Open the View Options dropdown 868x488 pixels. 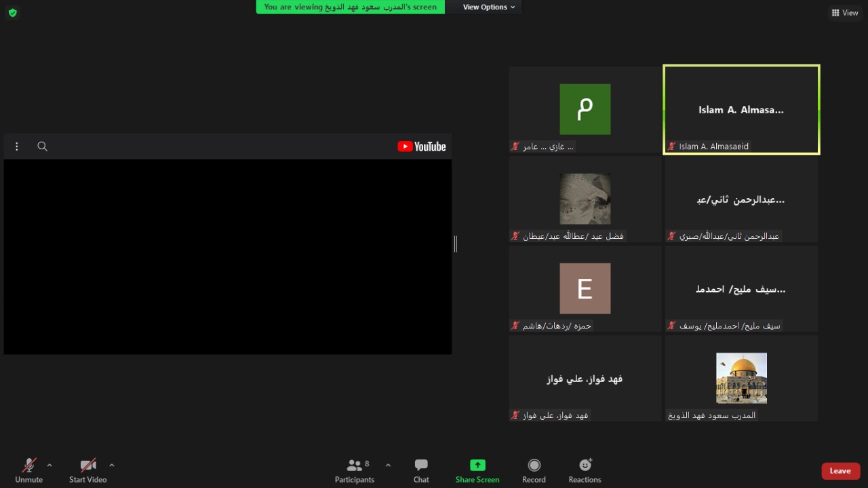(x=488, y=7)
